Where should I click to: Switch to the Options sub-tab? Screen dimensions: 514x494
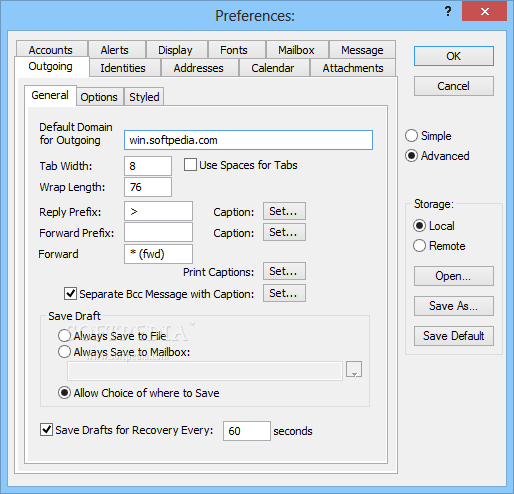tap(99, 97)
